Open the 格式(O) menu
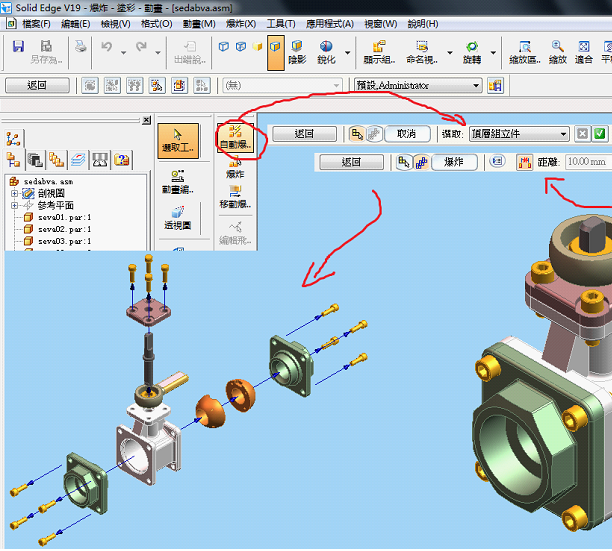Screen dimensions: 612x551 (157, 24)
